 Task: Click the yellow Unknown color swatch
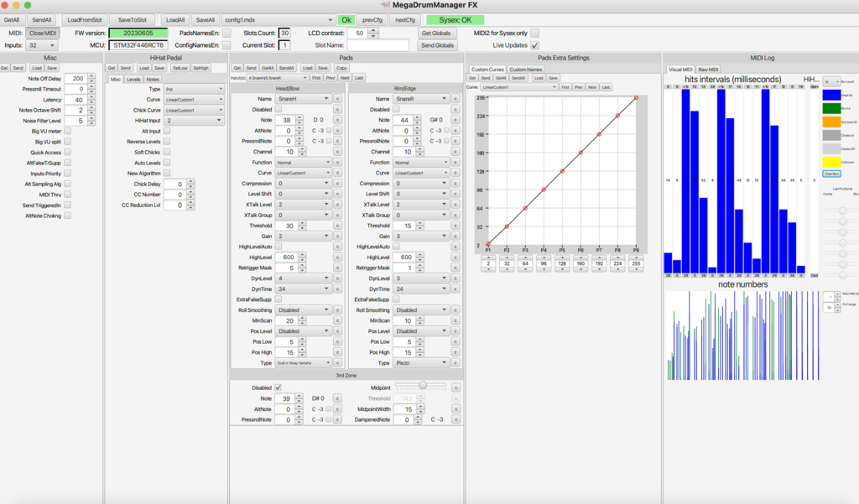pyautogui.click(x=831, y=162)
